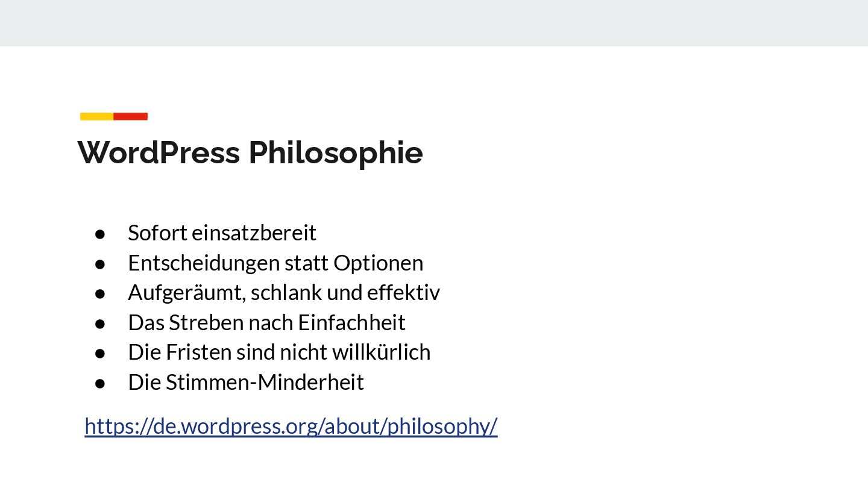The width and height of the screenshot is (868, 488).
Task: Click the gray header band at top
Action: click(434, 23)
